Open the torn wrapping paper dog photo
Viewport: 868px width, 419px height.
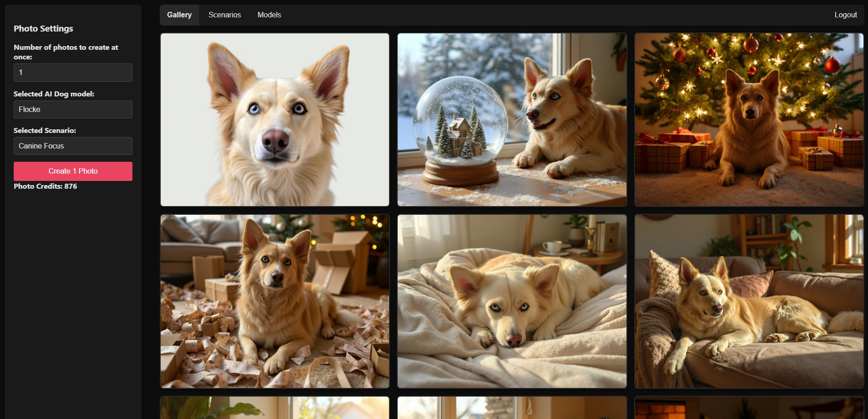275,302
